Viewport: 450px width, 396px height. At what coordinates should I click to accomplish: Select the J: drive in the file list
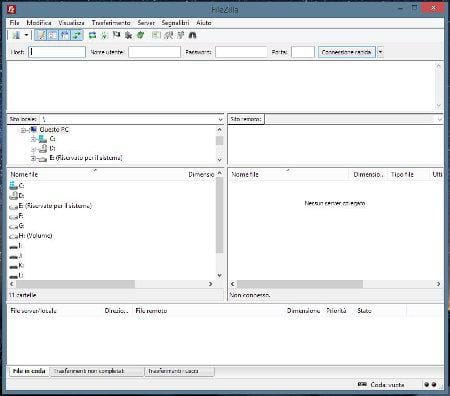(16, 256)
